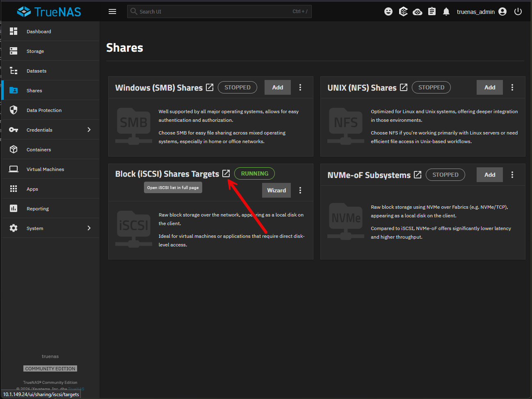
Task: Go to Virtual Machines in sidebar
Action: point(50,169)
